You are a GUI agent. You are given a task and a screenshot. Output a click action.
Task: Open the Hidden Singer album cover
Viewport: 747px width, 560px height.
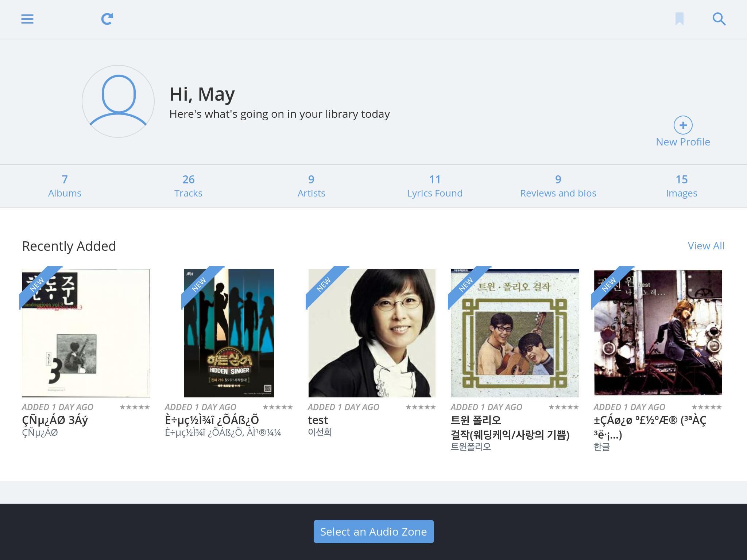point(229,333)
